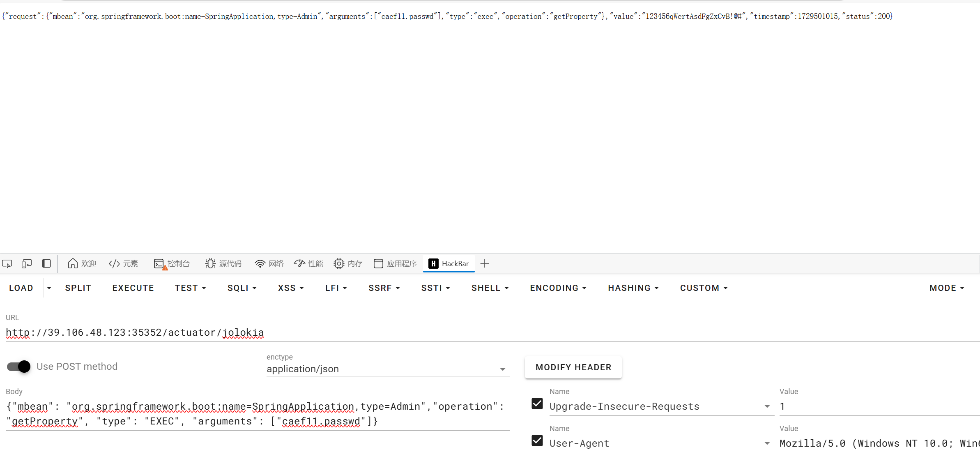The width and height of the screenshot is (980, 452).
Task: Toggle the device emulation icon
Action: (x=27, y=264)
